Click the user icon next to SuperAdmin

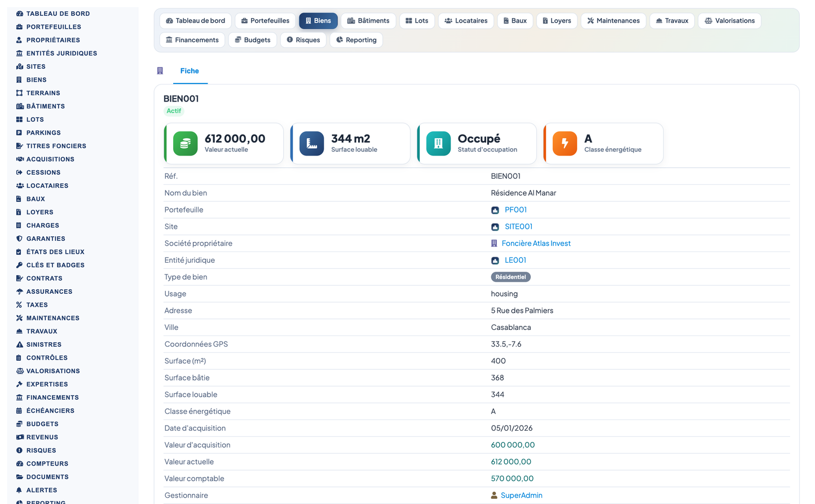tap(495, 496)
